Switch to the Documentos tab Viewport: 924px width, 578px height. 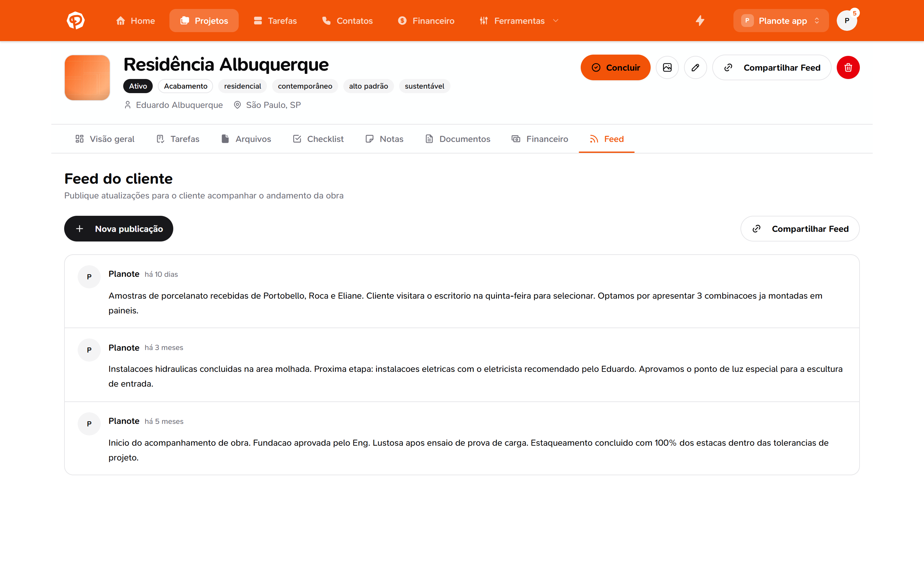click(x=458, y=139)
